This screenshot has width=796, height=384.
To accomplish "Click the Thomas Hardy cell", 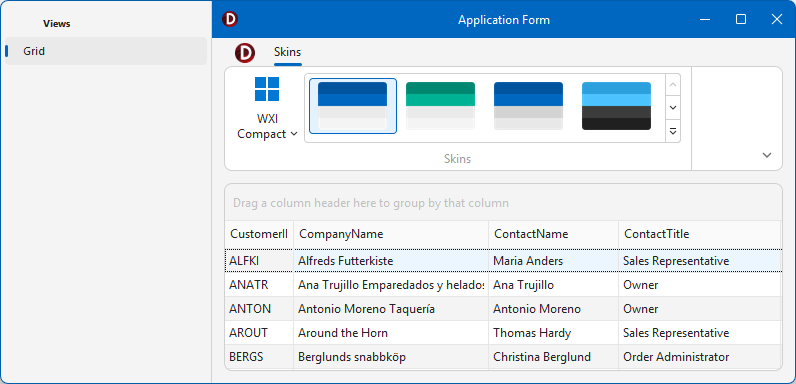I will coord(553,333).
